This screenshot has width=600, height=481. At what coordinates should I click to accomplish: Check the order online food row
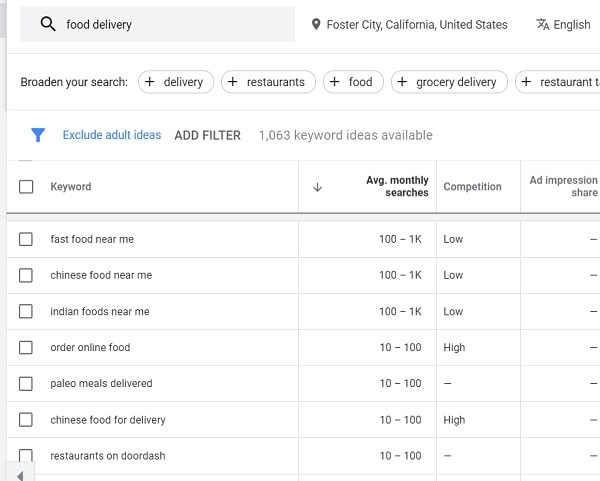26,347
